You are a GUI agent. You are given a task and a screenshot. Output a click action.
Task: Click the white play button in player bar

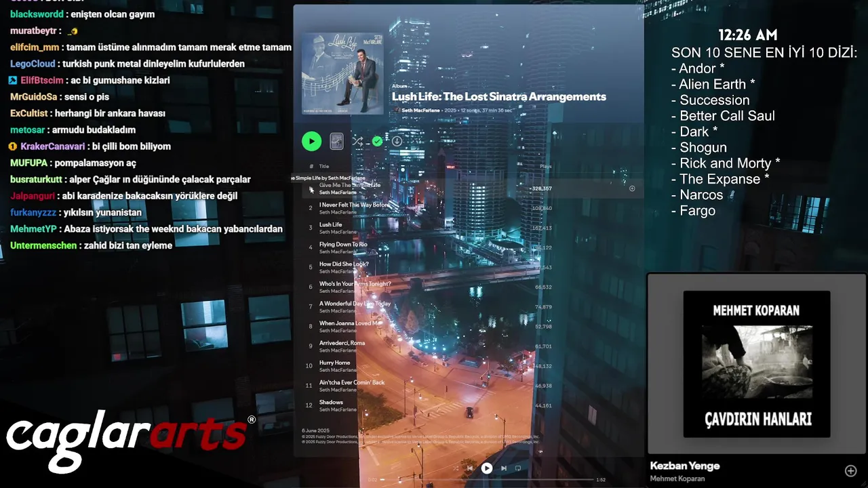point(486,468)
